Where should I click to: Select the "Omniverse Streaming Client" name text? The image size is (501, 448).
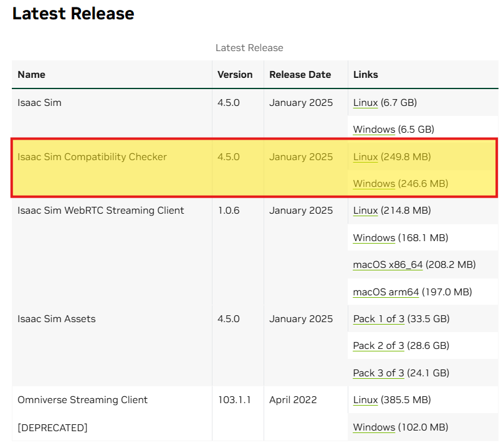point(82,400)
